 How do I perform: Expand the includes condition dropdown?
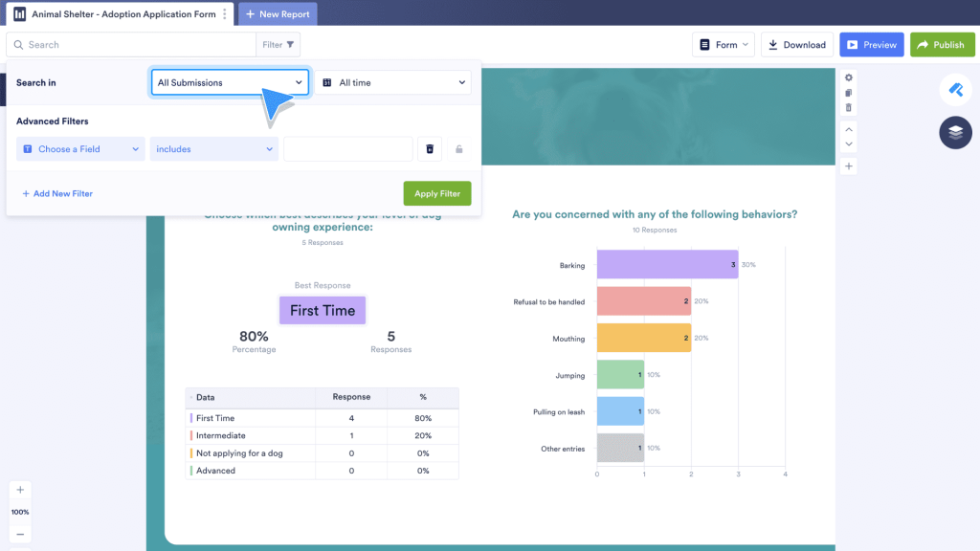[x=213, y=148]
